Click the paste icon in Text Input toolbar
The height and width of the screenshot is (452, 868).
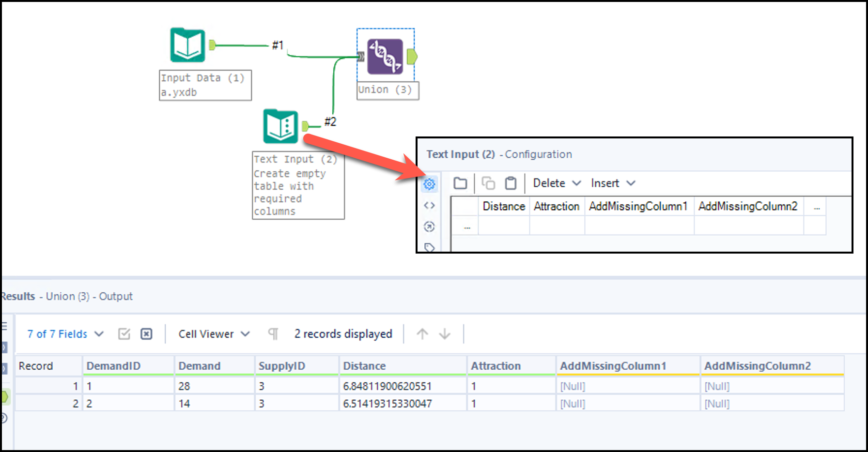511,183
